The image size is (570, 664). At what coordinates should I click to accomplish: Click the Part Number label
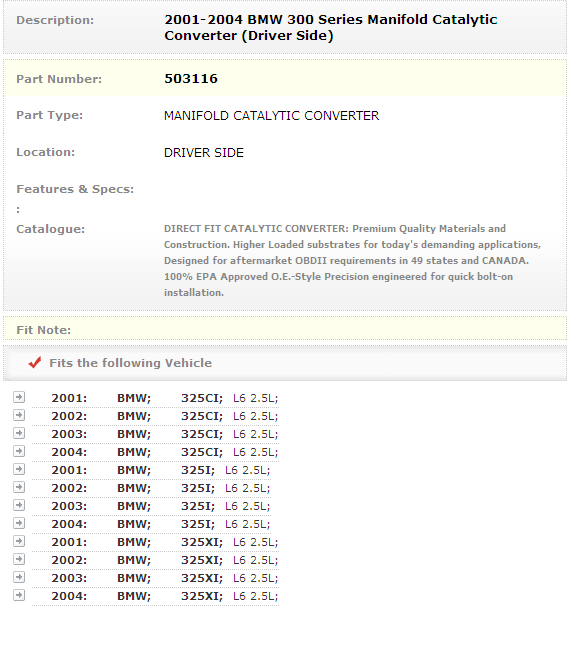tap(59, 79)
